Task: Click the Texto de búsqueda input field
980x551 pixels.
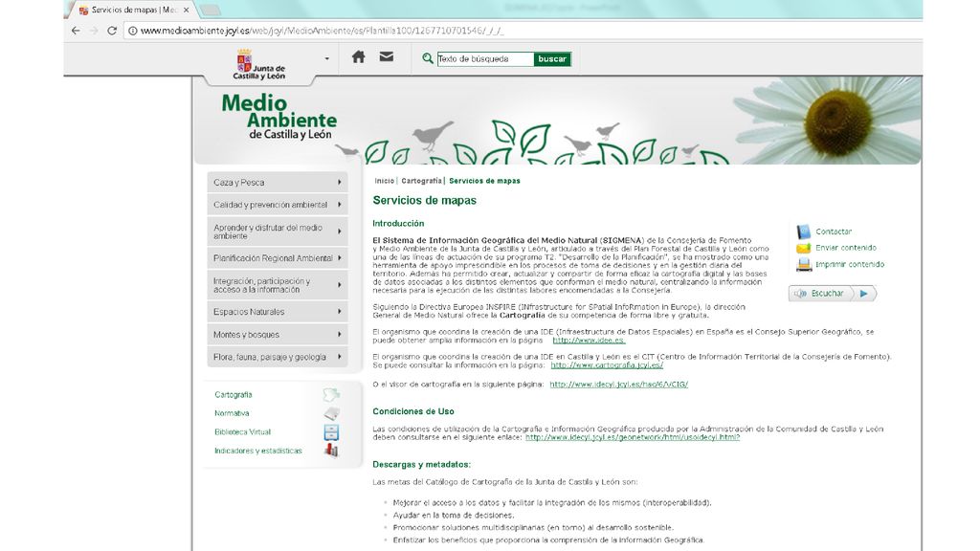Action: click(485, 58)
